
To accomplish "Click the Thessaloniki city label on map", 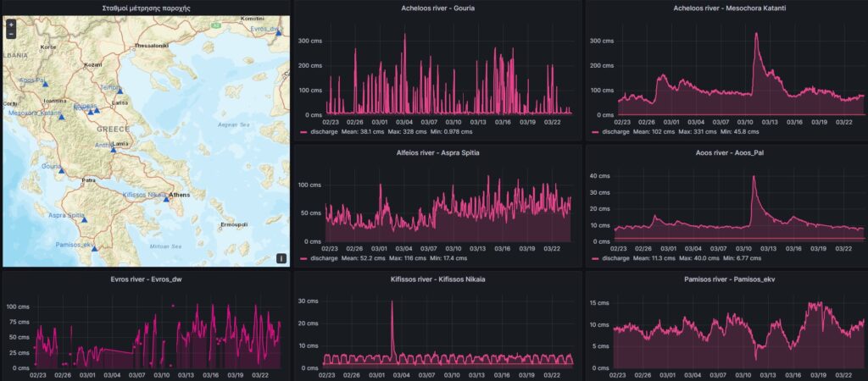I will coord(151,46).
